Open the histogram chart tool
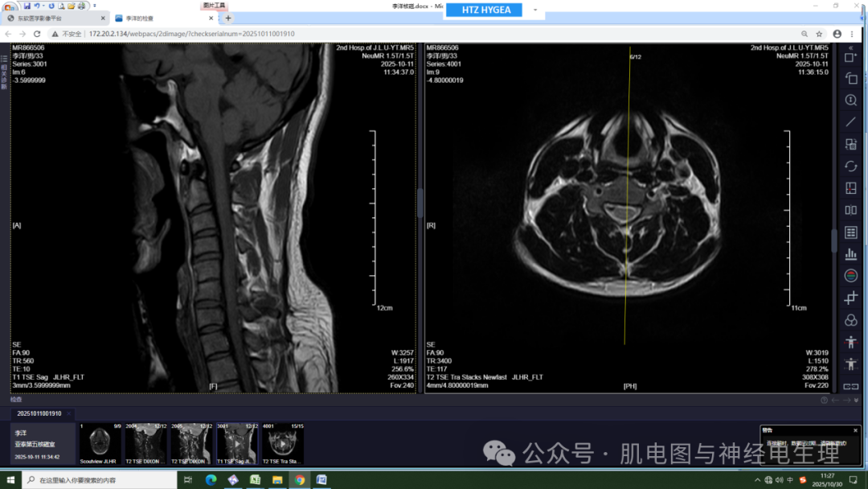 click(850, 254)
